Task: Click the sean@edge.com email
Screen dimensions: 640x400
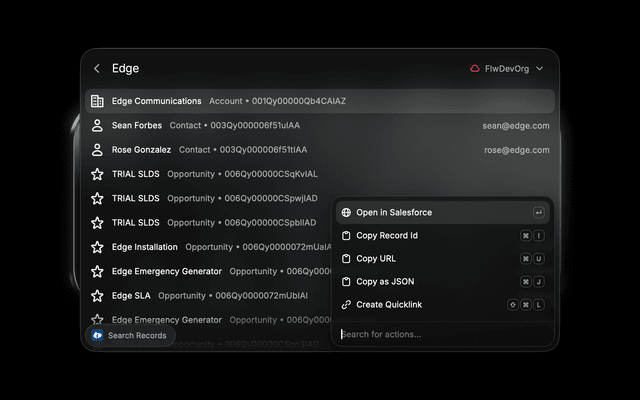Action: tap(516, 126)
